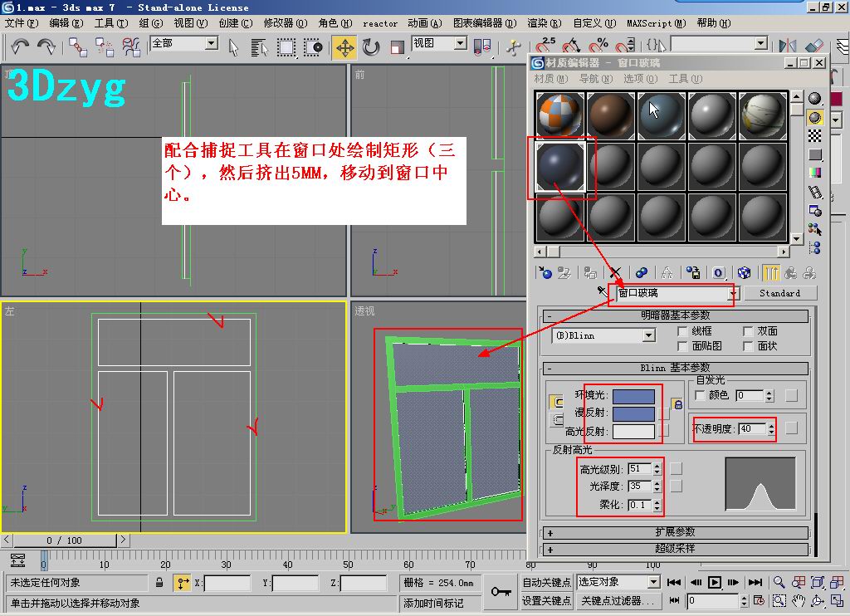Screen dimensions: 850x616
Task: Click the key icon for set keys
Action: (x=501, y=591)
